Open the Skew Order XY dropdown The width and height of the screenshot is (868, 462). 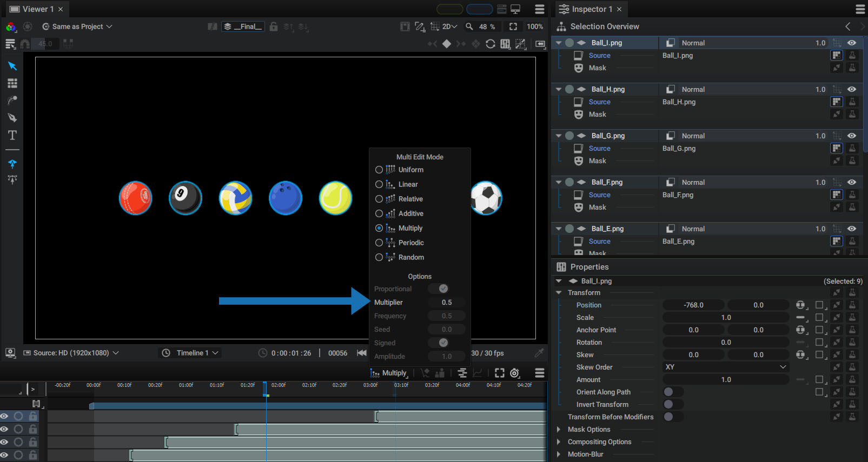pos(725,367)
